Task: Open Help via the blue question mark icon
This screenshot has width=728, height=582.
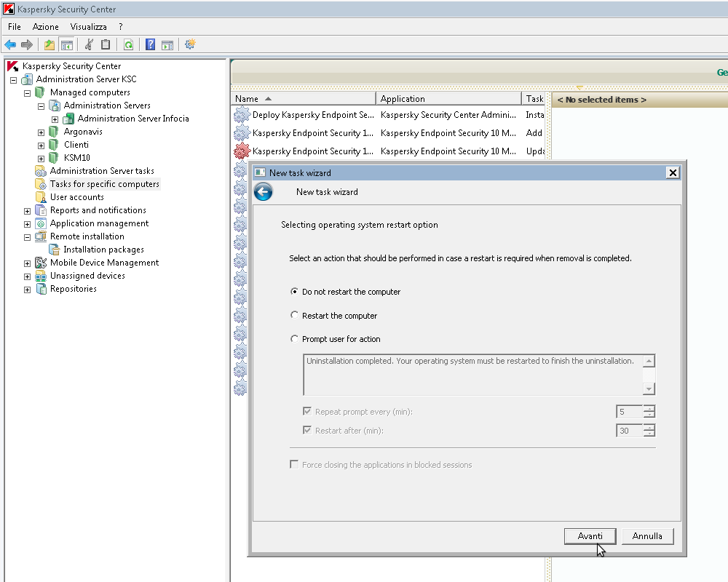Action: click(151, 44)
